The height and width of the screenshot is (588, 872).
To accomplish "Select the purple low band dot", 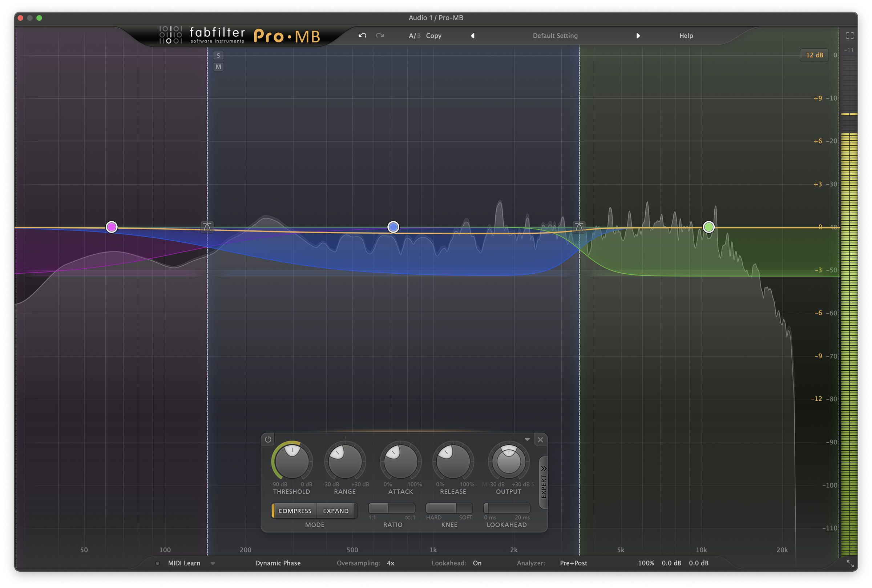I will [111, 227].
